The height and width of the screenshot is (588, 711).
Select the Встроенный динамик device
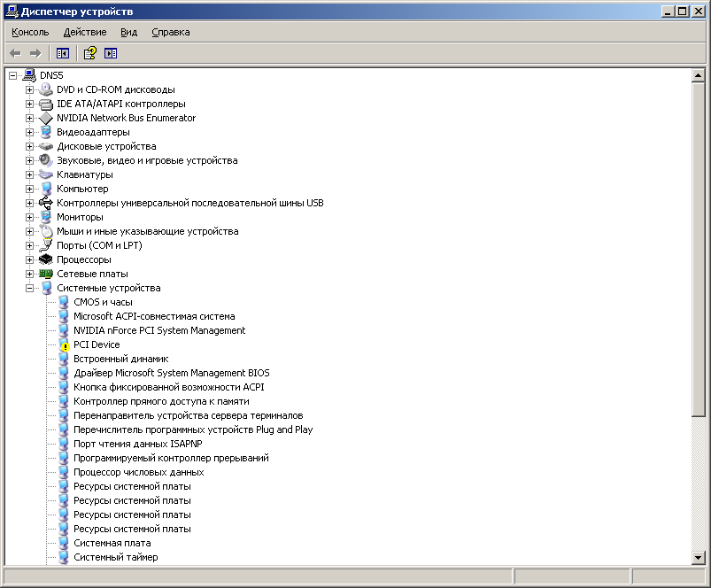click(x=120, y=359)
